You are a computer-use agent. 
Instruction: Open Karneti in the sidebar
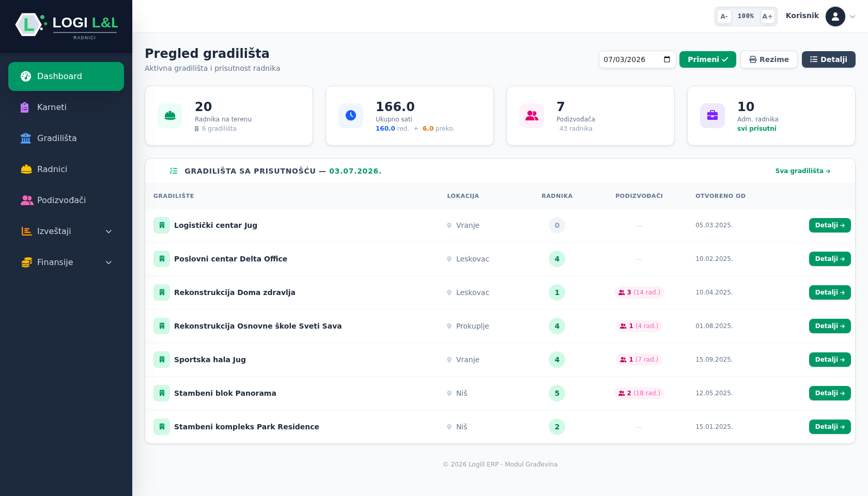(x=66, y=107)
